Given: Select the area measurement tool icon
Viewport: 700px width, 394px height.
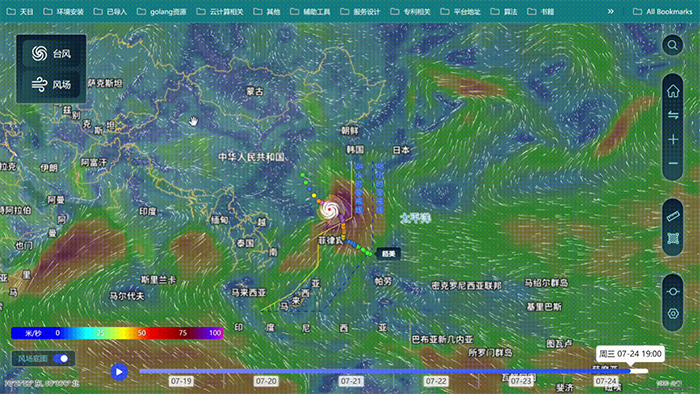Looking at the screenshot, I should point(673,239).
